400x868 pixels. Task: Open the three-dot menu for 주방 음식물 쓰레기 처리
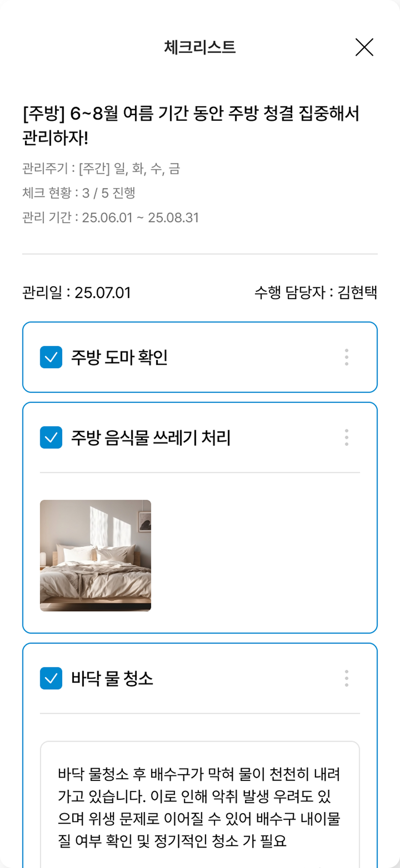click(x=347, y=438)
